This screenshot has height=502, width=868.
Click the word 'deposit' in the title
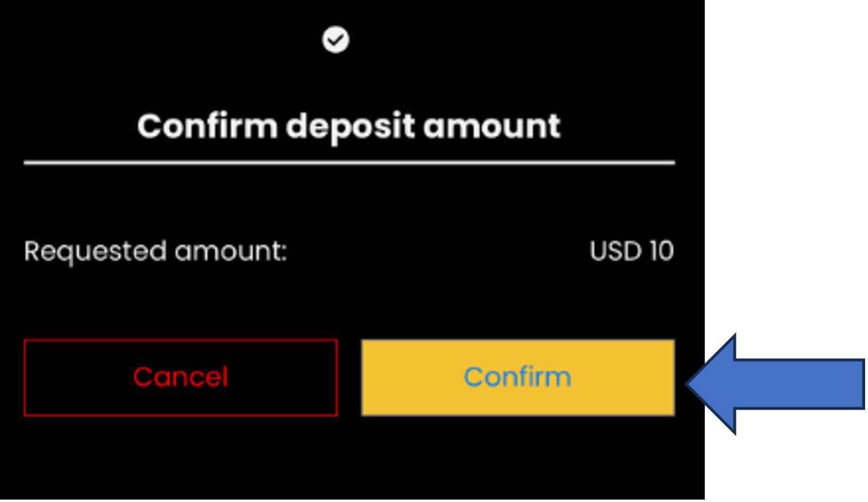tap(350, 127)
